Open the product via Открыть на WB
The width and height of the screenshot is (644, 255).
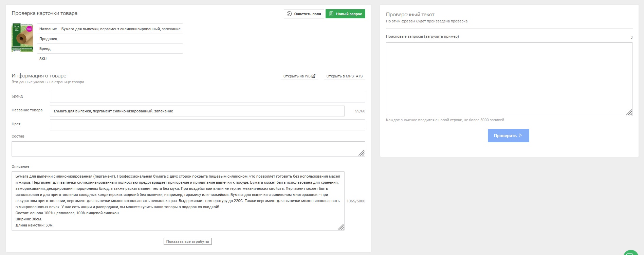(299, 76)
